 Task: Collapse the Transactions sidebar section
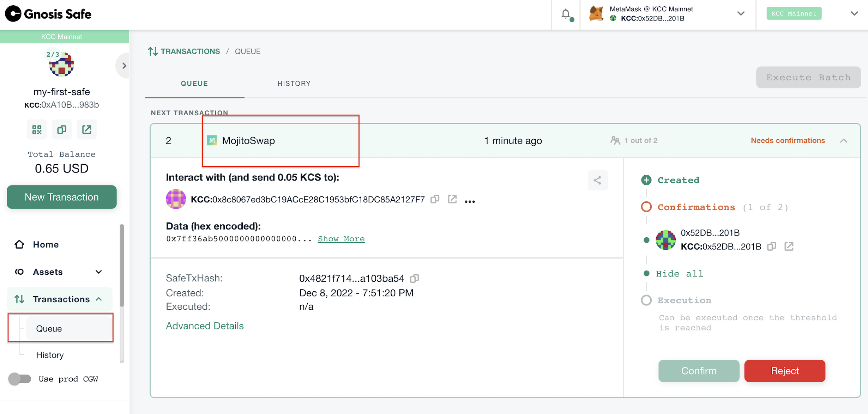click(99, 299)
